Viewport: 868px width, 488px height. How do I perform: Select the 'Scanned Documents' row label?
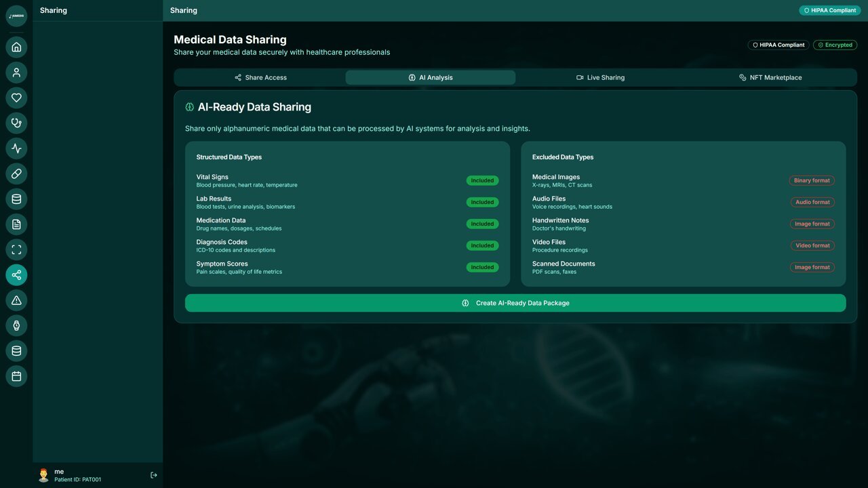564,264
